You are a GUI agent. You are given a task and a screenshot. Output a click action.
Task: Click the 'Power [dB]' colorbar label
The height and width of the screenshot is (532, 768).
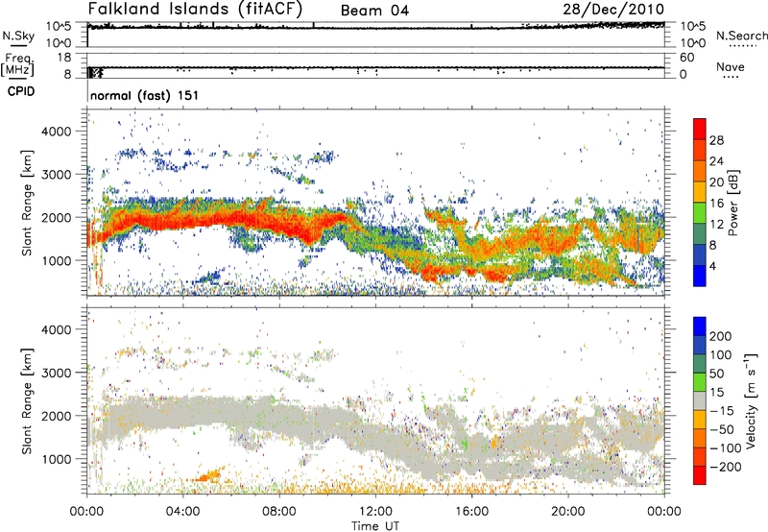point(732,203)
